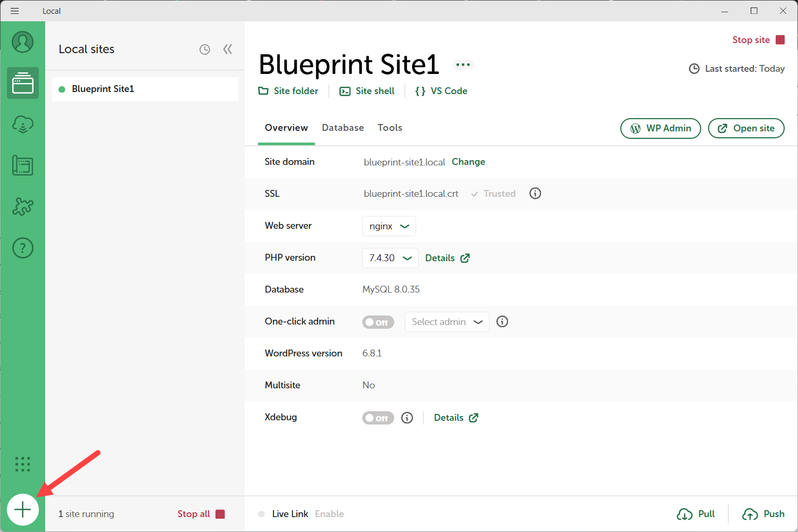Open the account avatar icon in sidebar
Viewport: 798px width, 532px height.
(x=23, y=42)
